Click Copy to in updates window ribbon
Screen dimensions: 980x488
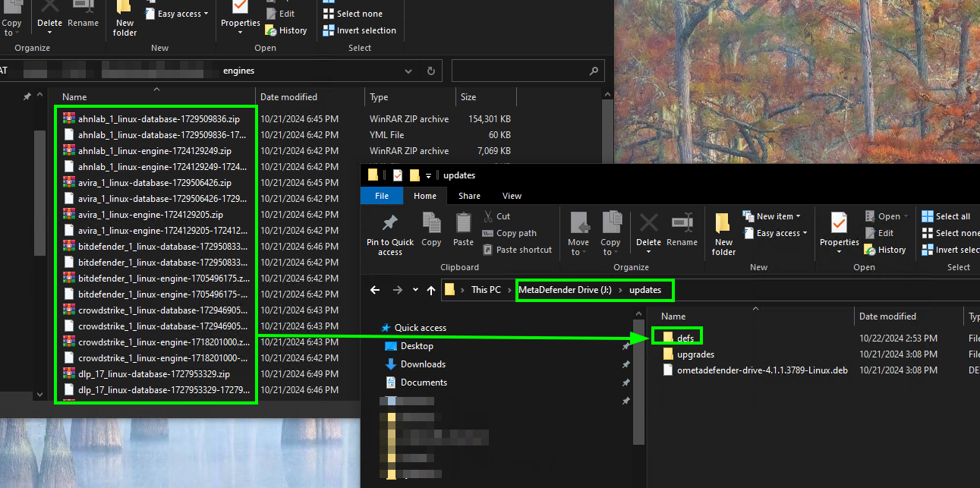[x=611, y=234]
